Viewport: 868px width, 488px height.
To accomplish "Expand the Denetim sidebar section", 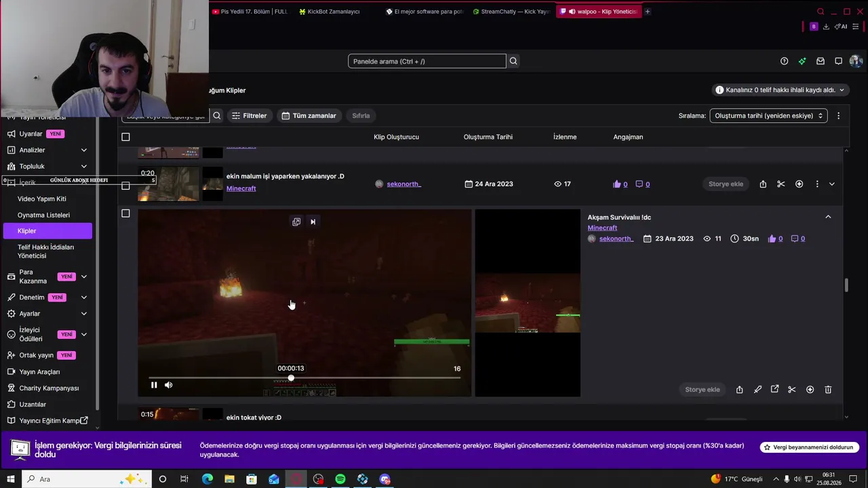I will (84, 298).
